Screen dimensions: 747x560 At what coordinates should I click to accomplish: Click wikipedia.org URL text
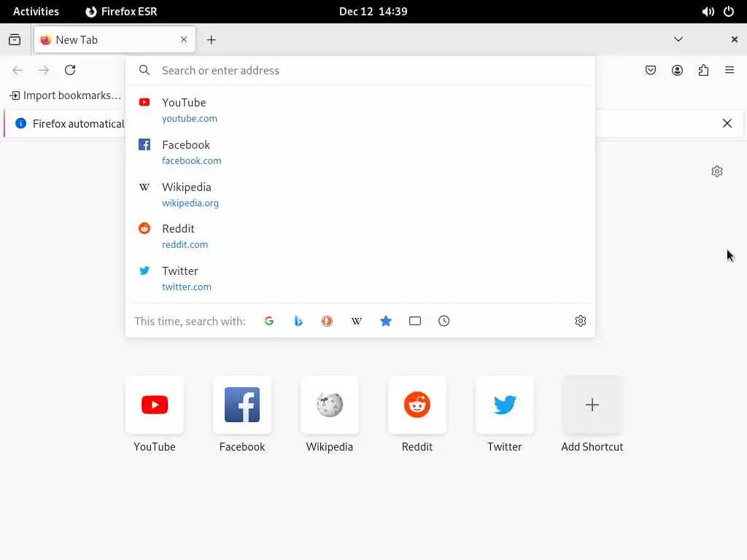click(190, 203)
